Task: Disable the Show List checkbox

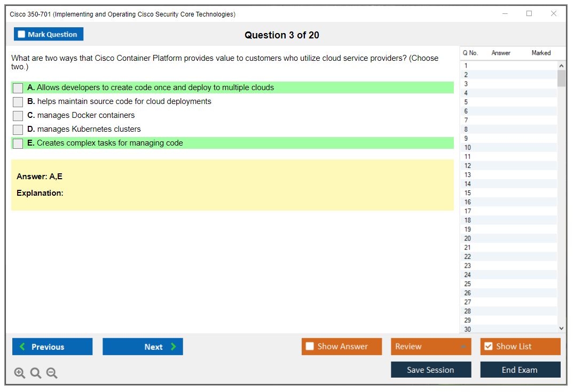Action: point(488,346)
